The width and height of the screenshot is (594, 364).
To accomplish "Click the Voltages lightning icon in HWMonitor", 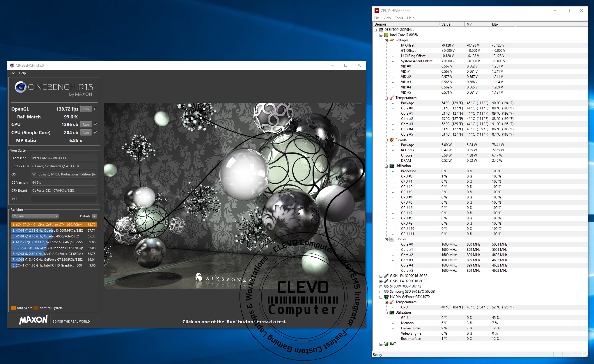I will click(x=392, y=40).
